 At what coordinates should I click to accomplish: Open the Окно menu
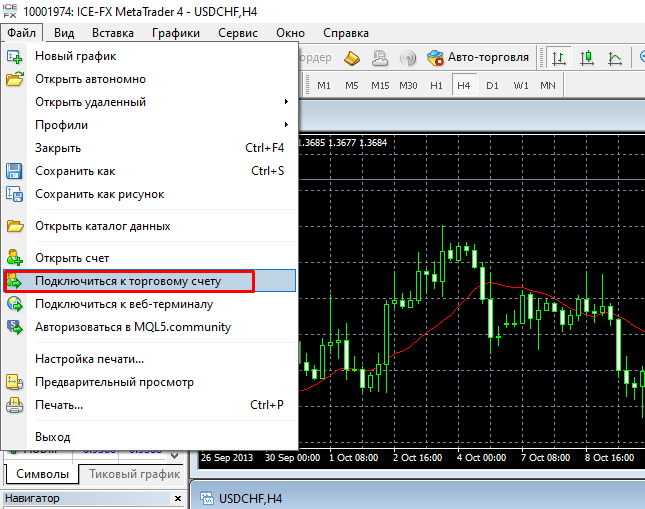(x=290, y=33)
